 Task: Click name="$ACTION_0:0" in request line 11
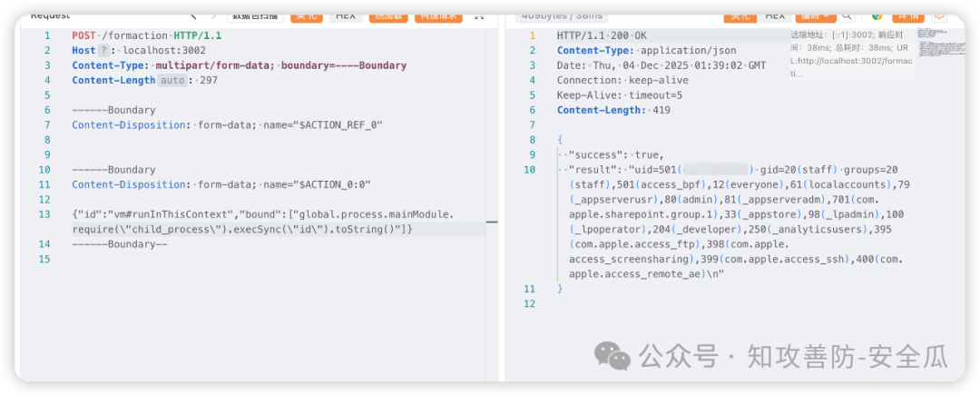click(x=317, y=184)
